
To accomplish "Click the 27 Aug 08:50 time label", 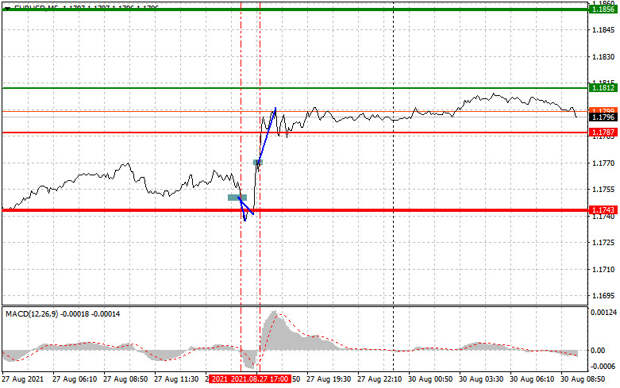I will (x=125, y=379).
